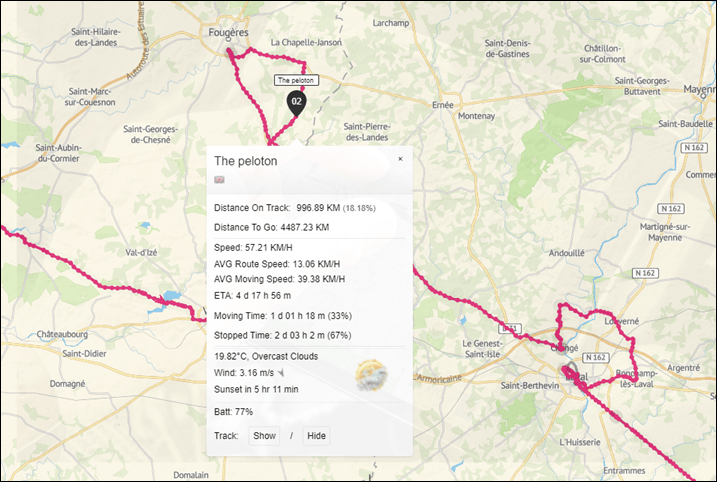Viewport: 717px width, 482px height.
Task: Click the popup title "The peloton"
Action: [246, 161]
